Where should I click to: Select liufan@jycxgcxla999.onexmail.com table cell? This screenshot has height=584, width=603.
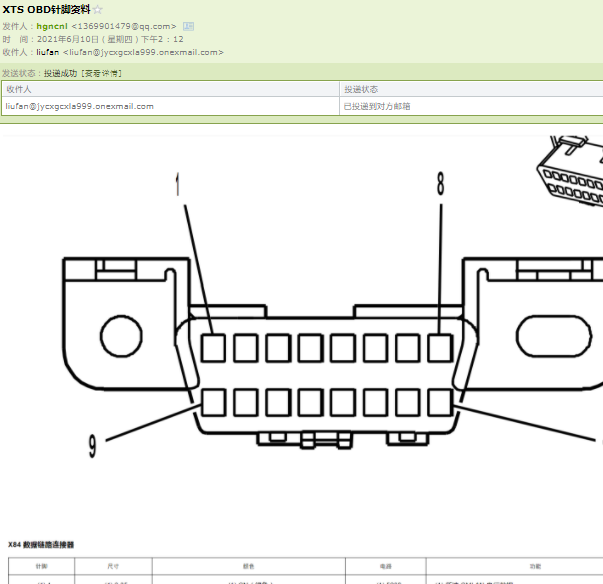[x=171, y=106]
